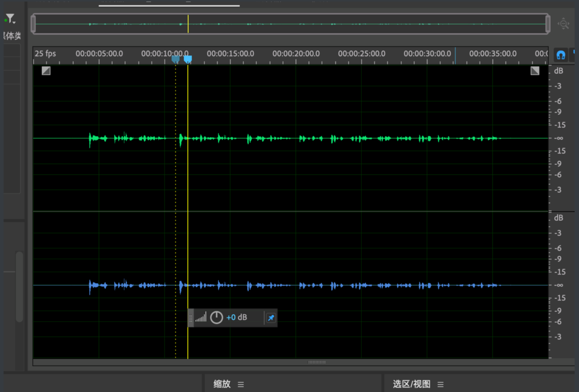Click ruler at 00:00:15:00.0

pyautogui.click(x=231, y=54)
